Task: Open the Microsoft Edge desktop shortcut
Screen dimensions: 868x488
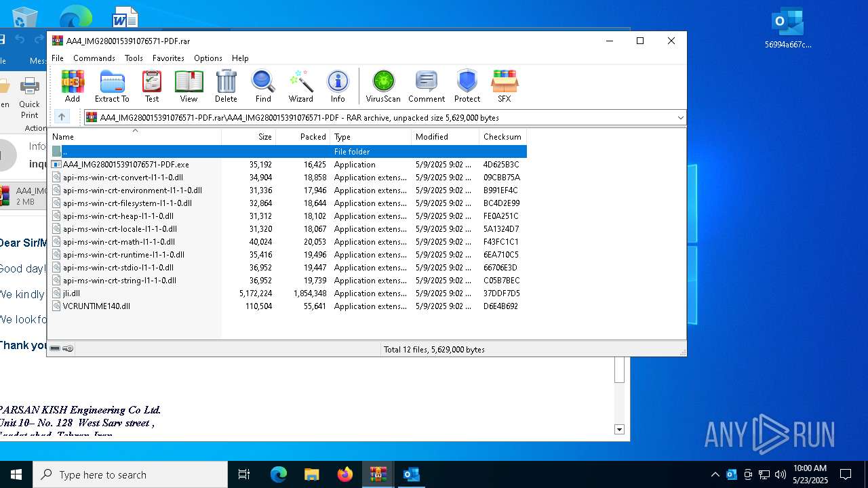Action: click(75, 16)
